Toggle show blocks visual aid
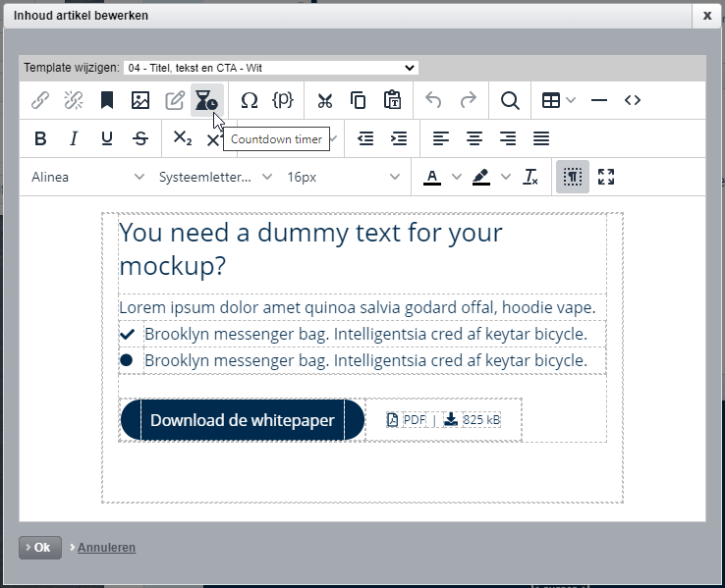The width and height of the screenshot is (725, 588). click(x=573, y=177)
